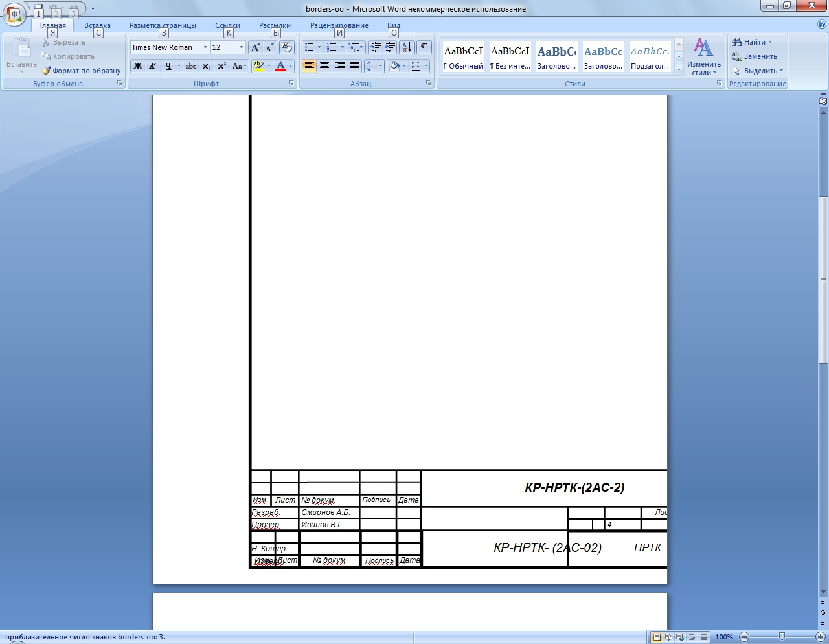Click the multilevel list icon
Image resolution: width=829 pixels, height=644 pixels.
pos(353,47)
